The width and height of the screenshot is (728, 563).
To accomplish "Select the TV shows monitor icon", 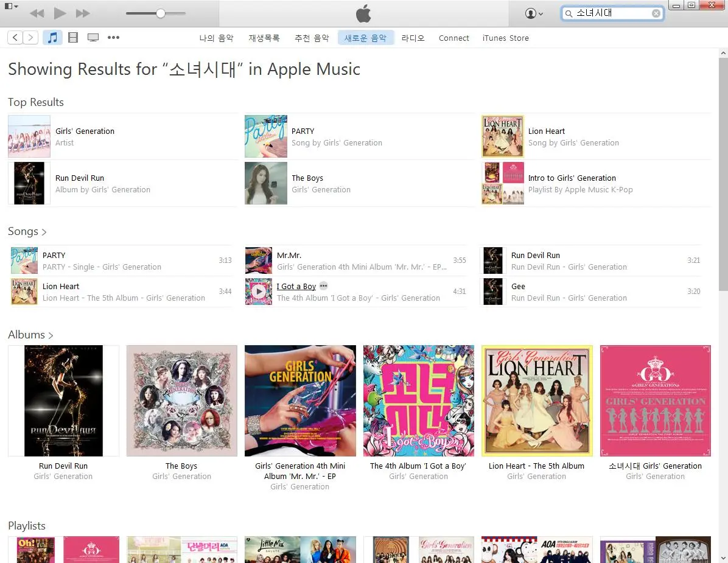I will click(x=93, y=38).
